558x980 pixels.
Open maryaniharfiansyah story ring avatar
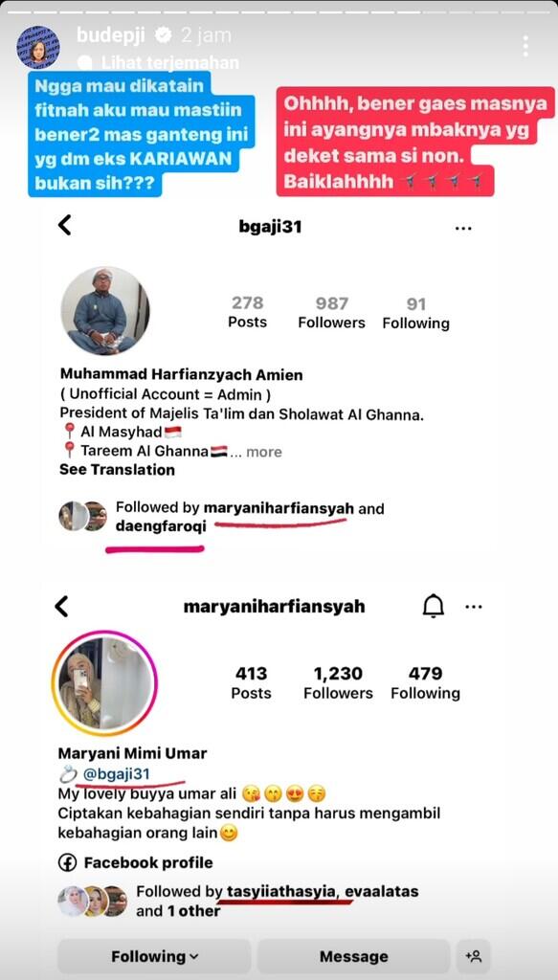(x=104, y=683)
